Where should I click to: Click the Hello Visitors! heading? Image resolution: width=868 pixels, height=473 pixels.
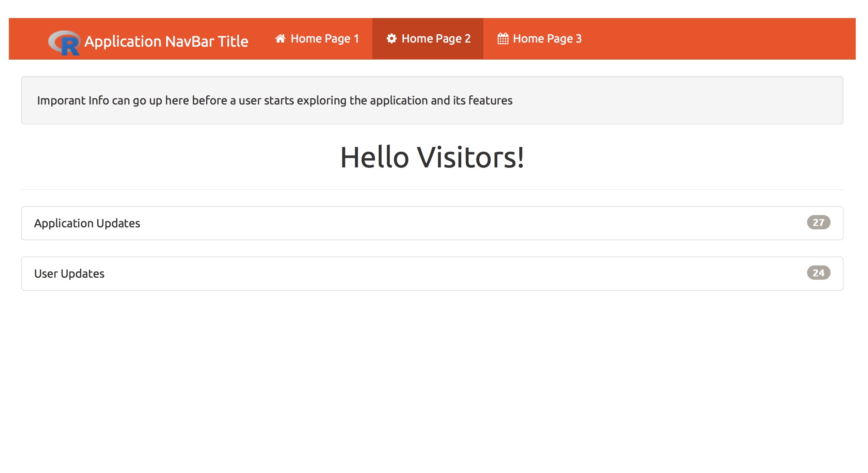tap(432, 157)
